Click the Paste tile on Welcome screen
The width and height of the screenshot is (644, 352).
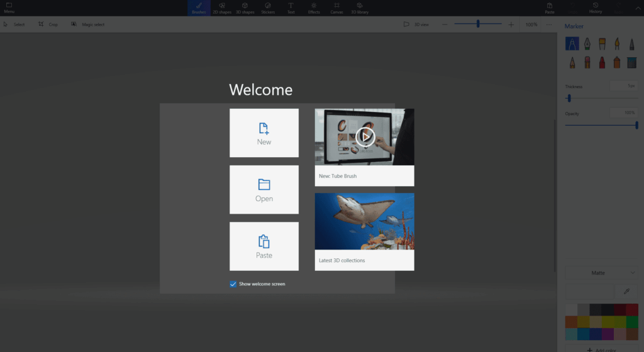tap(264, 246)
